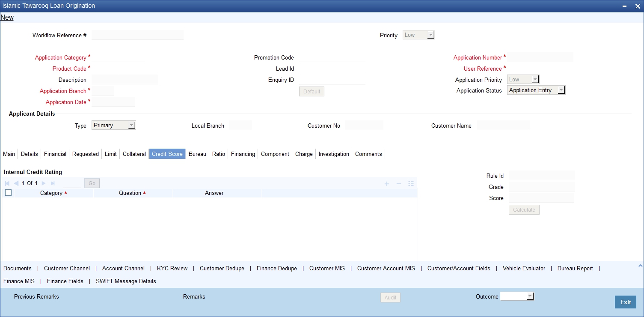Switch to the Financing tab
The image size is (644, 317).
pos(243,154)
